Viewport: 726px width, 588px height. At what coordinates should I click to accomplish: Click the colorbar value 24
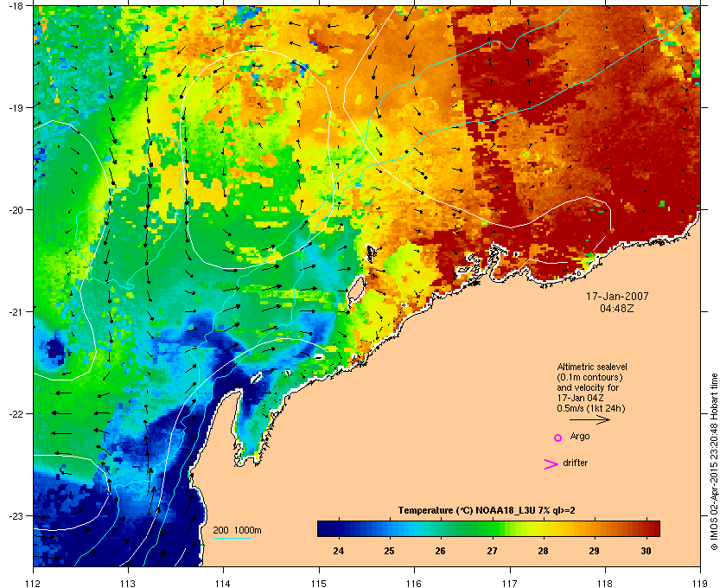click(x=339, y=551)
